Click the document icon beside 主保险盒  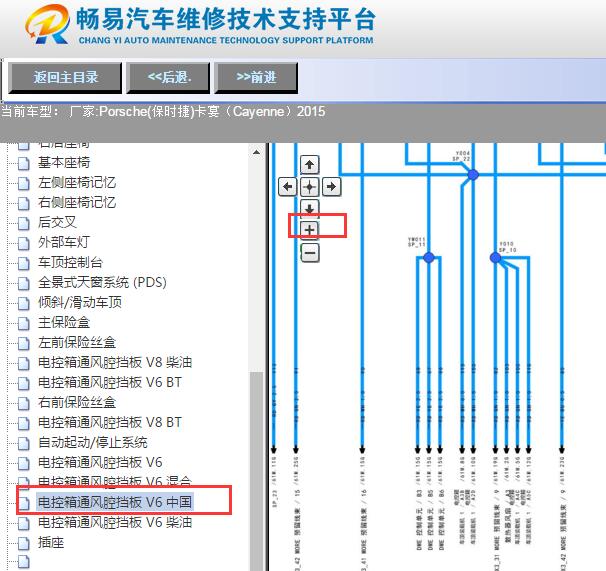[24, 323]
